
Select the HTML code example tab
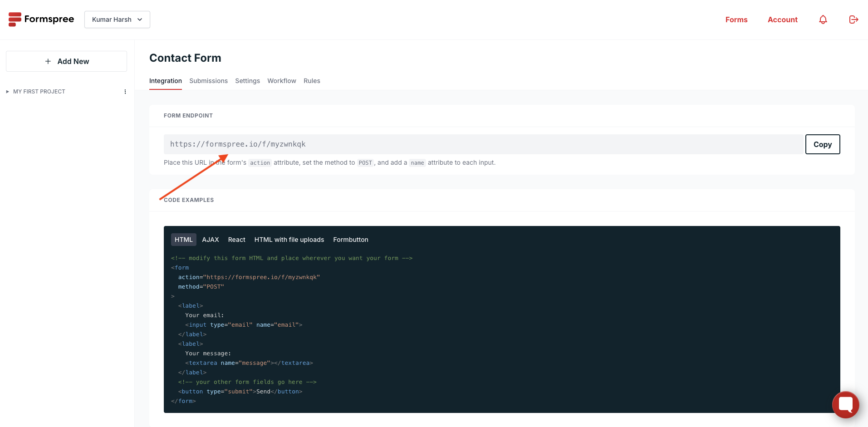183,240
